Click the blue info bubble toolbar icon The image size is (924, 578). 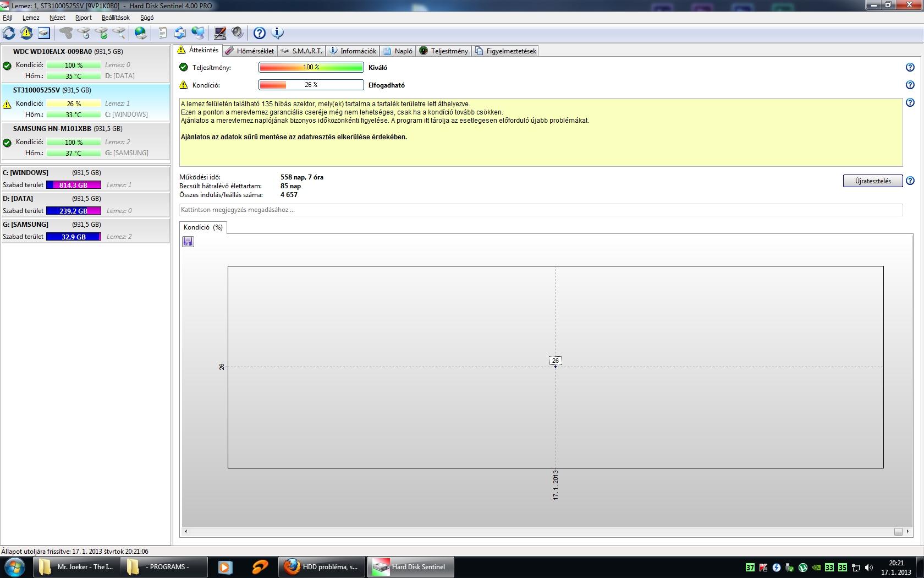pos(278,33)
